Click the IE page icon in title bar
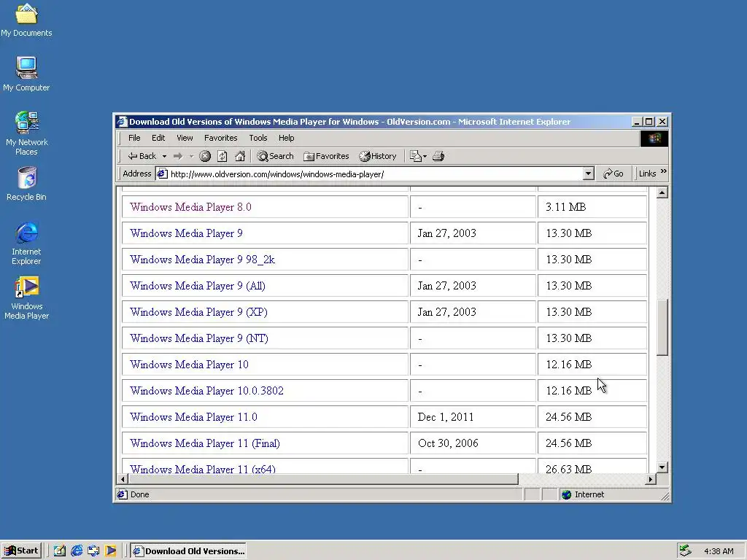Image resolution: width=747 pixels, height=560 pixels. pyautogui.click(x=123, y=122)
